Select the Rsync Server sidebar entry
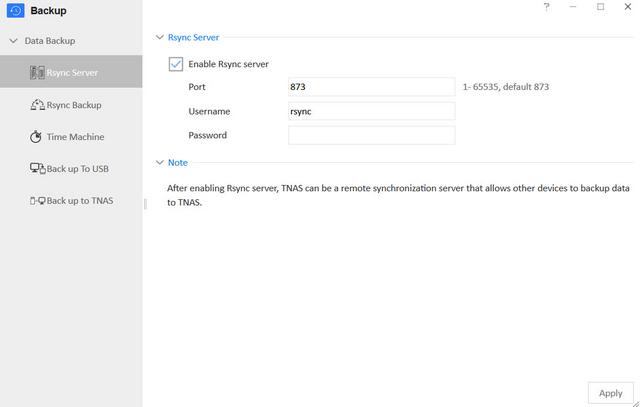This screenshot has height=407, width=640. [71, 72]
